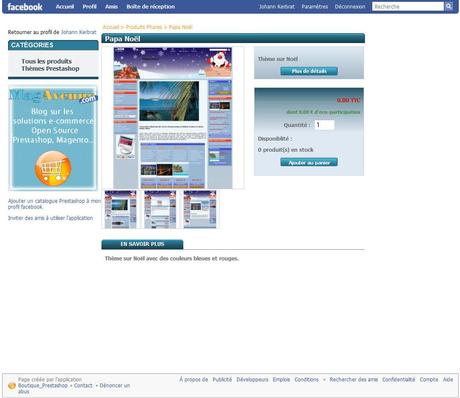Click the main Papa Noël product image

(173, 118)
